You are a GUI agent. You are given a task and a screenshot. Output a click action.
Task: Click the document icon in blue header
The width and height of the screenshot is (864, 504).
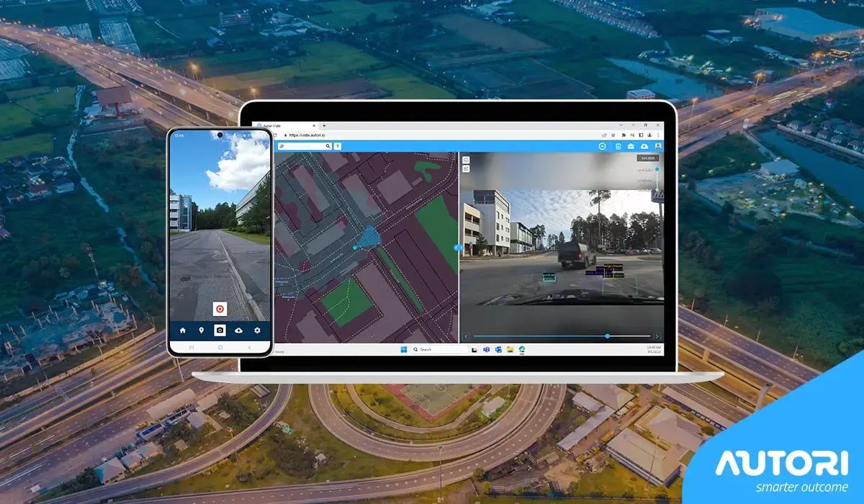tap(618, 146)
